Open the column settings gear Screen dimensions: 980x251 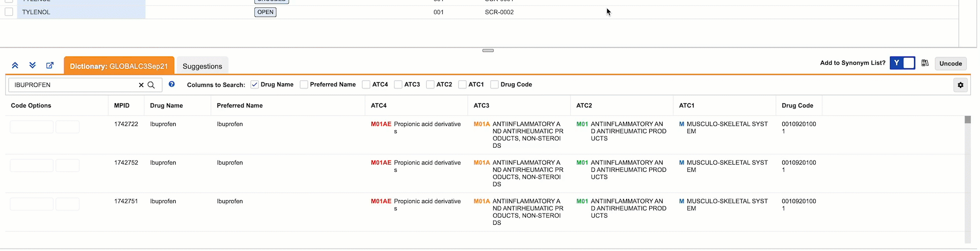960,85
